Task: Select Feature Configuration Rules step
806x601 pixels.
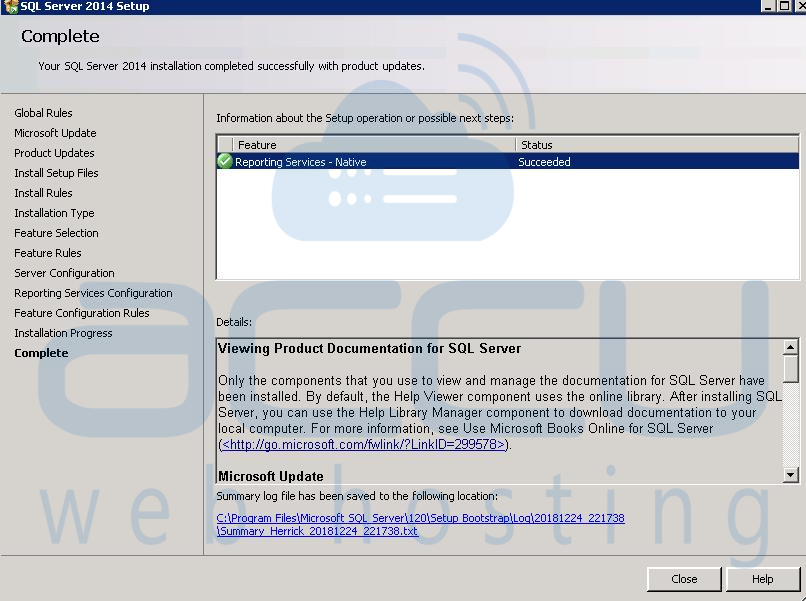Action: click(x=82, y=313)
